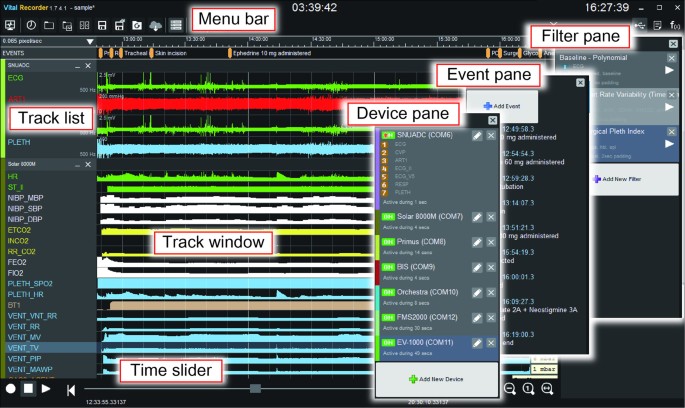Remove the FMS2000 (COM12) device
685x408 pixels.
[491, 318]
